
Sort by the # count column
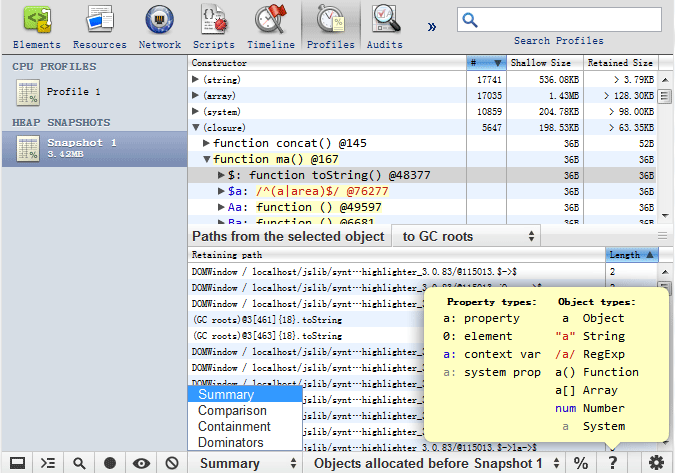486,63
